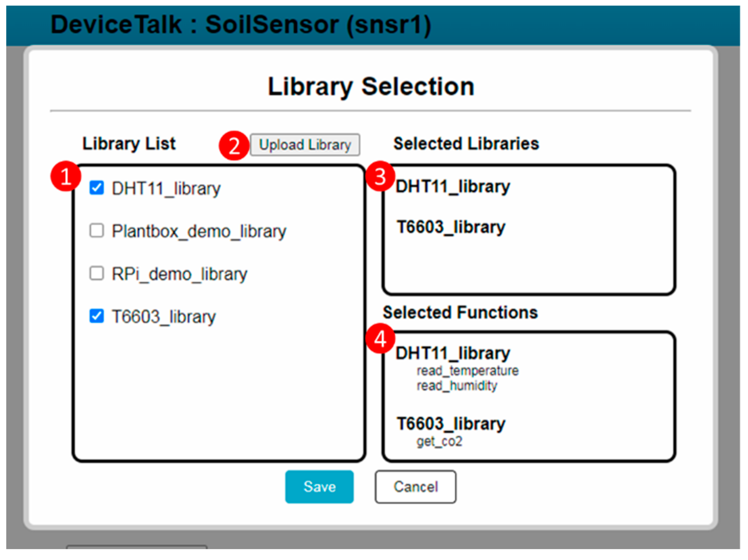Click get_co2 function entry
Screen dimensions: 748x560
tap(439, 441)
